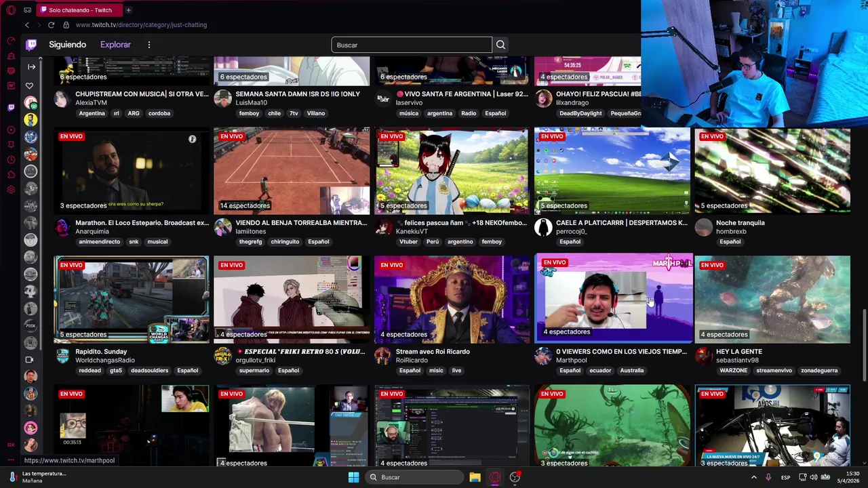Open channel link AlexiaTVM
Image resolution: width=868 pixels, height=488 pixels.
pyautogui.click(x=91, y=102)
